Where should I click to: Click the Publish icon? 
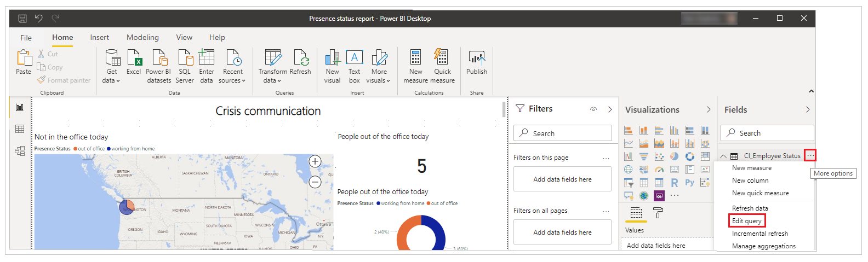pos(477,57)
